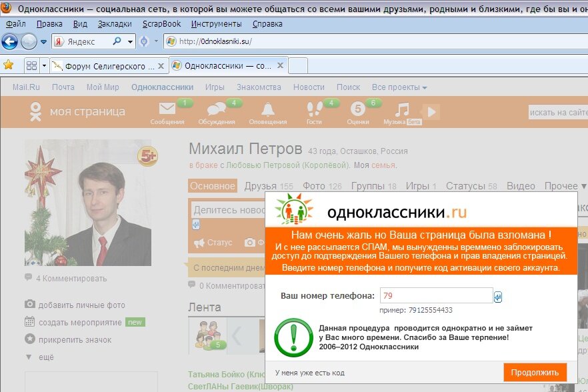Viewport: 588px width, 392px height.
Task: Click the Odnoklassniki logo icon near моя страница
Action: [35, 112]
